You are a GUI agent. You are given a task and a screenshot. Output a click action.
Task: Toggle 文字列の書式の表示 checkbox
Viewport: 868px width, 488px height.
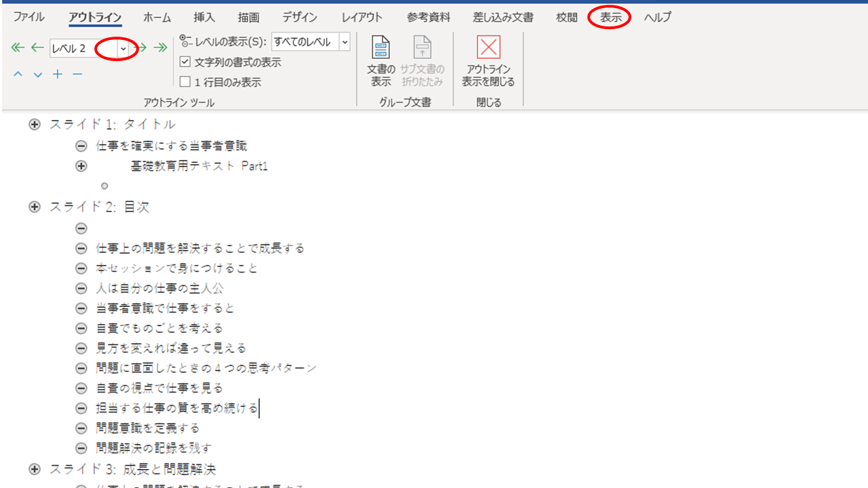click(185, 62)
